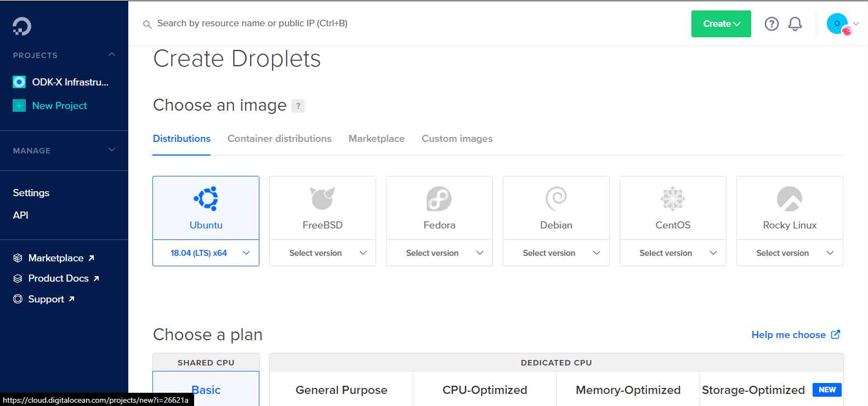Viewport: 868px width, 406px height.
Task: Open the notifications bell
Action: point(795,24)
